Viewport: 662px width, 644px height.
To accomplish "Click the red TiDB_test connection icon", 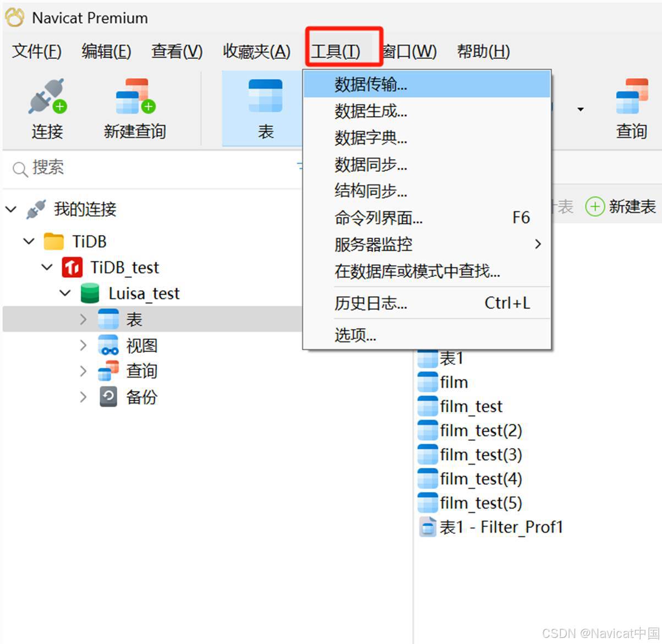I will pos(72,268).
